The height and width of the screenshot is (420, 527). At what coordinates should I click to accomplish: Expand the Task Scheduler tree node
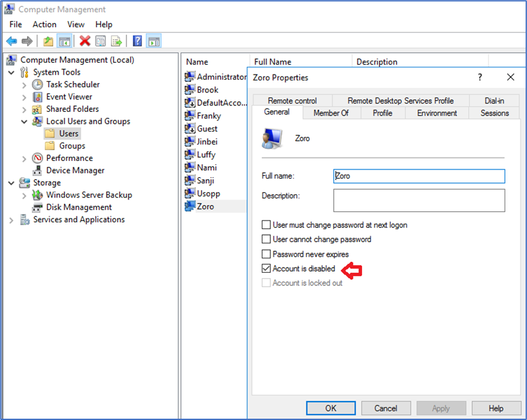(x=24, y=85)
